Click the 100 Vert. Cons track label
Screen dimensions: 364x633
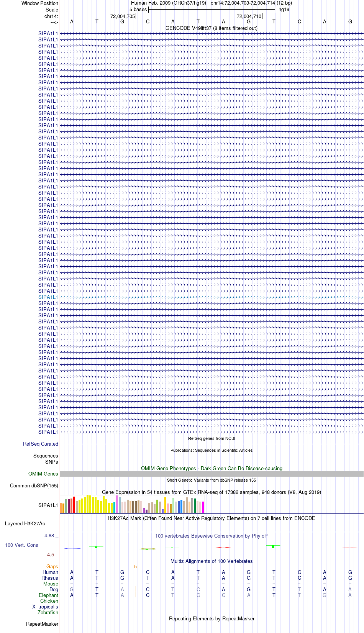tap(21, 545)
